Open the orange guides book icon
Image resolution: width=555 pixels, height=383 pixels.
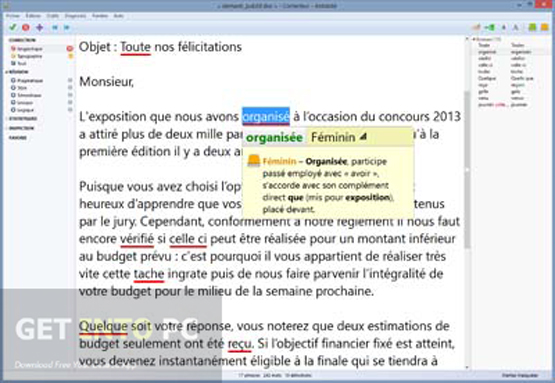click(544, 27)
